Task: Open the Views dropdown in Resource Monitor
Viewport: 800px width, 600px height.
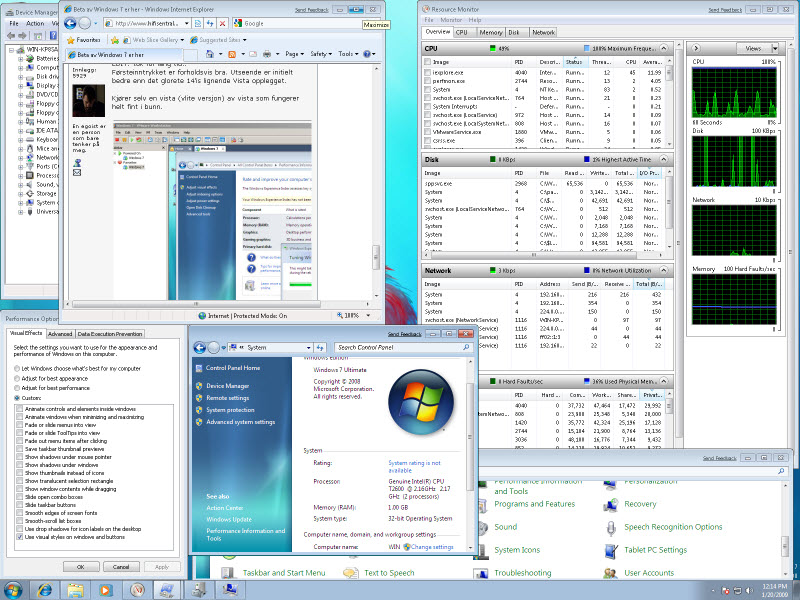Action: [x=775, y=48]
